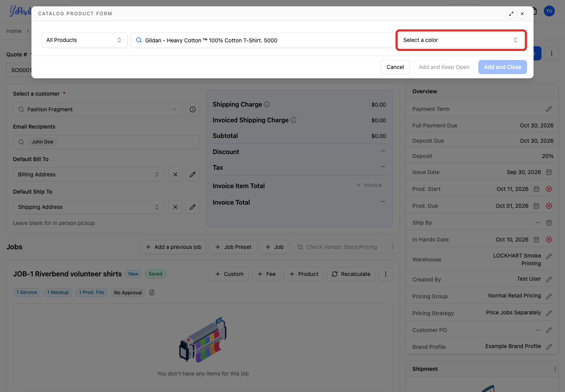Screen dimensions: 565x392
Task: Open calendar for Ship By
Action: tap(549, 223)
